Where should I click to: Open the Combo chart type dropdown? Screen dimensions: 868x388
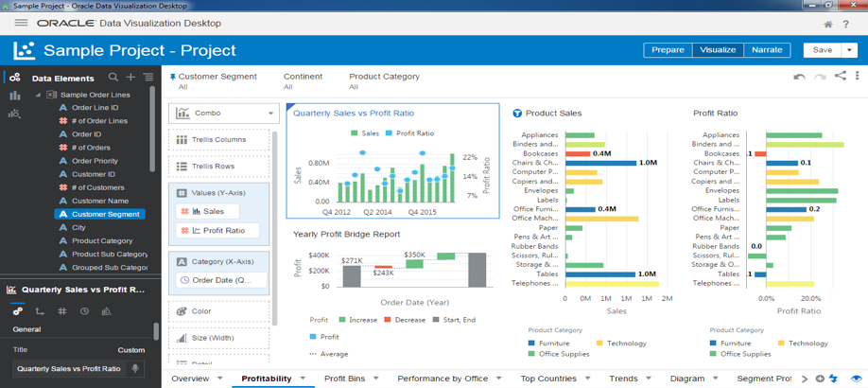224,113
